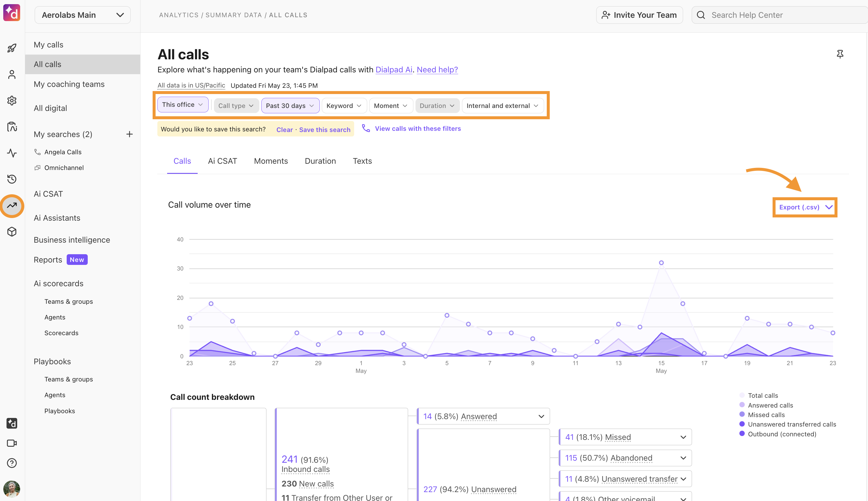Open the This office filter
The image size is (868, 501).
coord(183,105)
